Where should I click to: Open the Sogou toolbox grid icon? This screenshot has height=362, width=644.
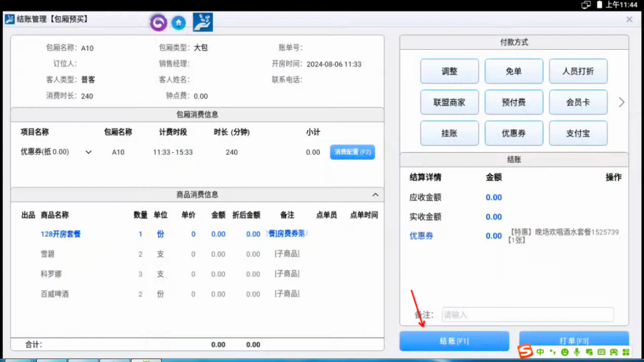pyautogui.click(x=625, y=352)
